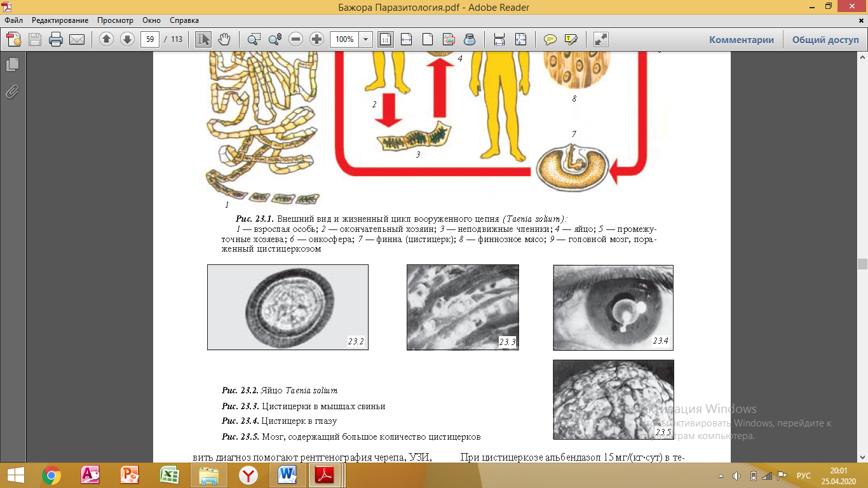Click the pig muscle cysticerci image 23.3
Image resolution: width=868 pixels, height=488 pixels.
tap(463, 307)
